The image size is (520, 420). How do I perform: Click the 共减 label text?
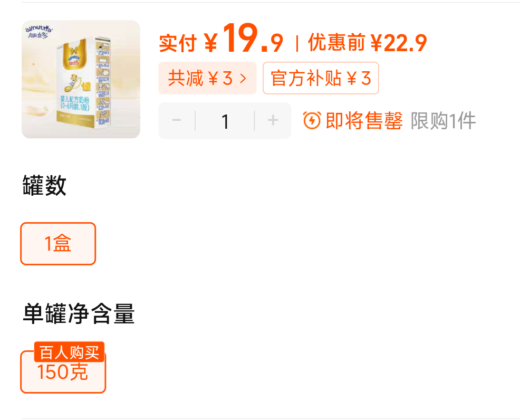click(186, 78)
